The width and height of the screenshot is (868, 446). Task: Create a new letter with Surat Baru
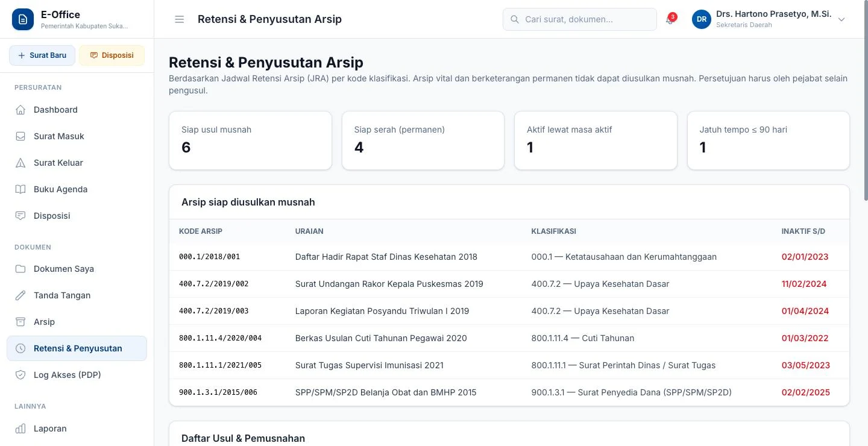tap(42, 55)
